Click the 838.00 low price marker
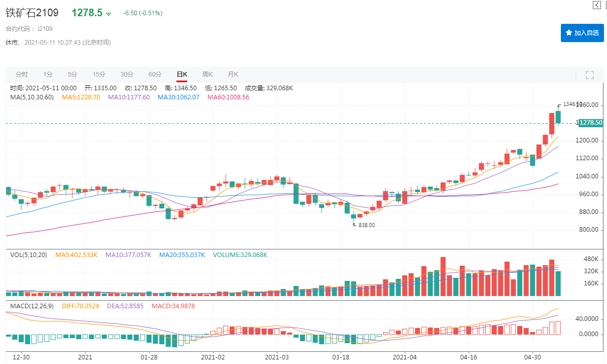 click(366, 225)
